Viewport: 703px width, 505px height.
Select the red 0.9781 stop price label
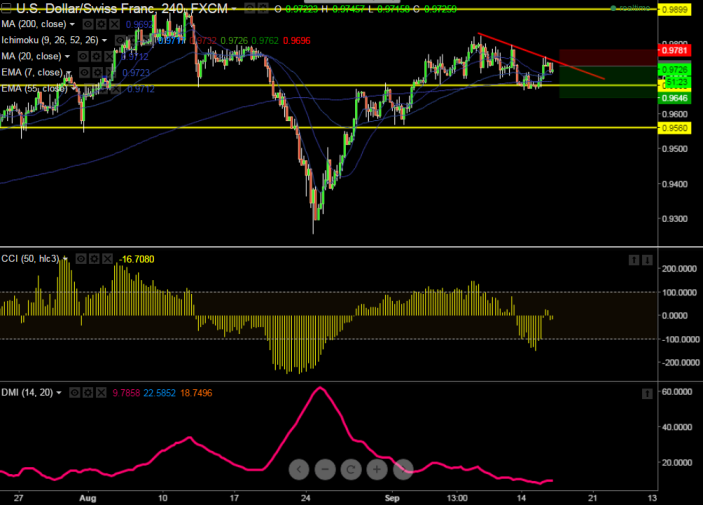click(x=674, y=50)
